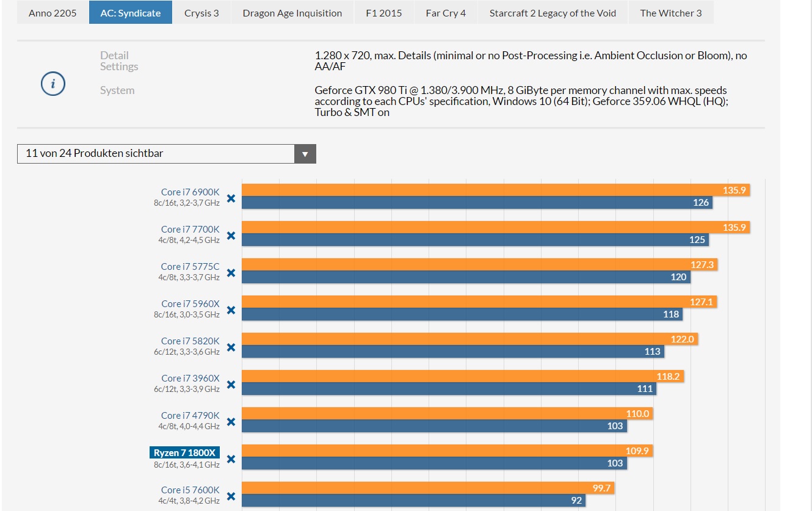
Task: Open the Core i5 7600K link
Action: pyautogui.click(x=190, y=490)
